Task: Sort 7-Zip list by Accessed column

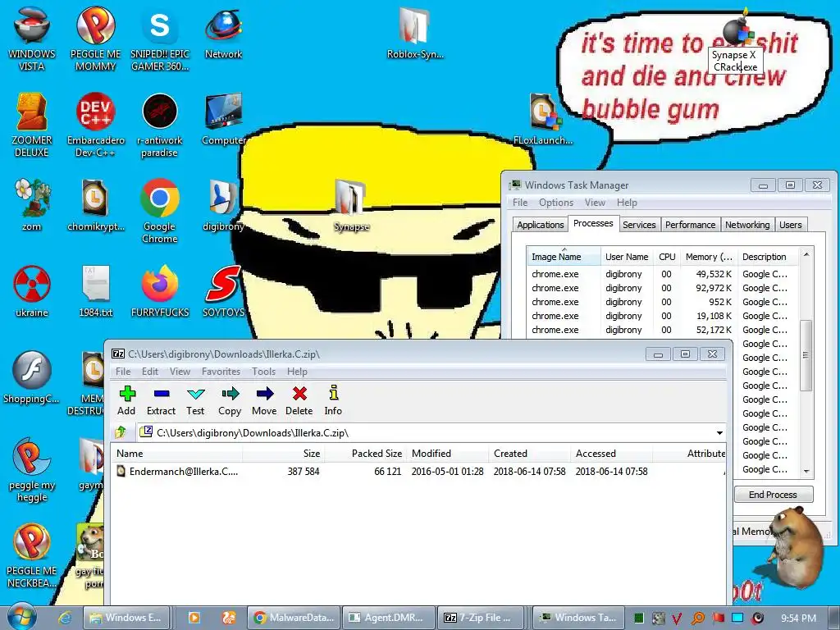Action: tap(611, 453)
